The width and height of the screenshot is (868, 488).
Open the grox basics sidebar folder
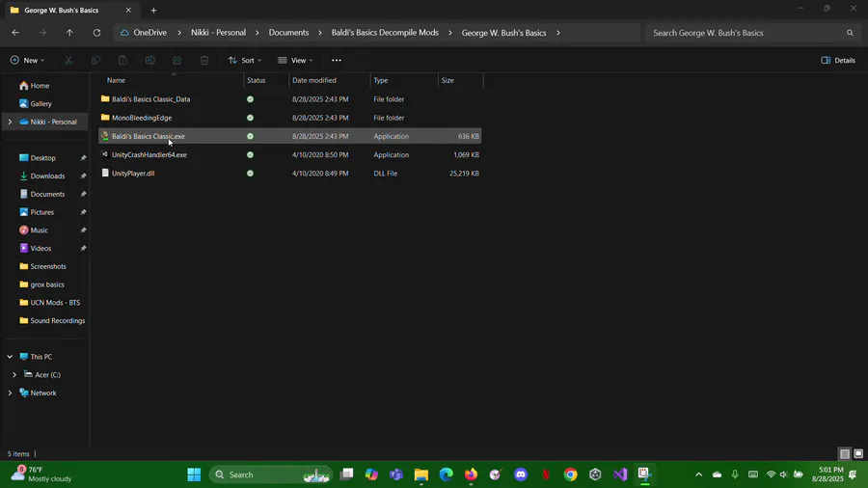tap(41, 285)
